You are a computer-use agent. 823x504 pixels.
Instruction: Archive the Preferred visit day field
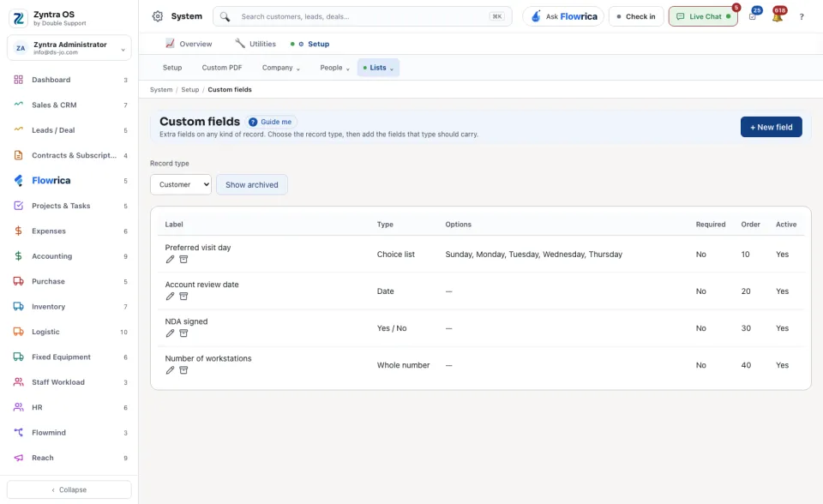(183, 260)
